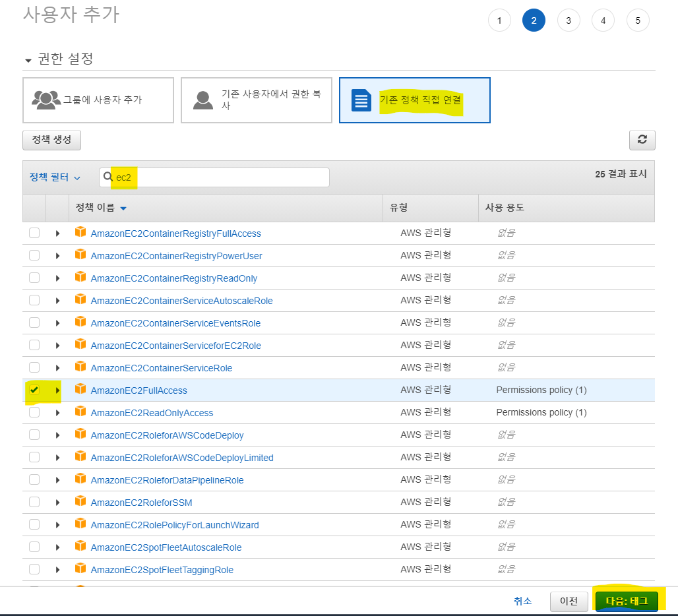
Task: Open the AmazonEC2FullAccess policy link
Action: click(x=139, y=390)
